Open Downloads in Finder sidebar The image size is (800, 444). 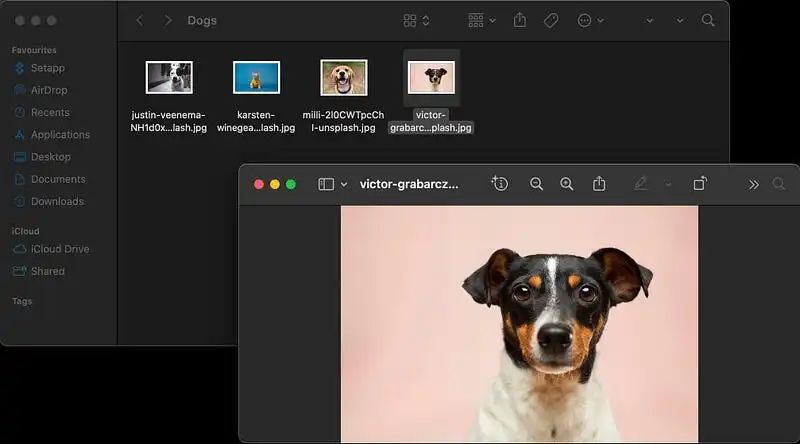(49, 202)
